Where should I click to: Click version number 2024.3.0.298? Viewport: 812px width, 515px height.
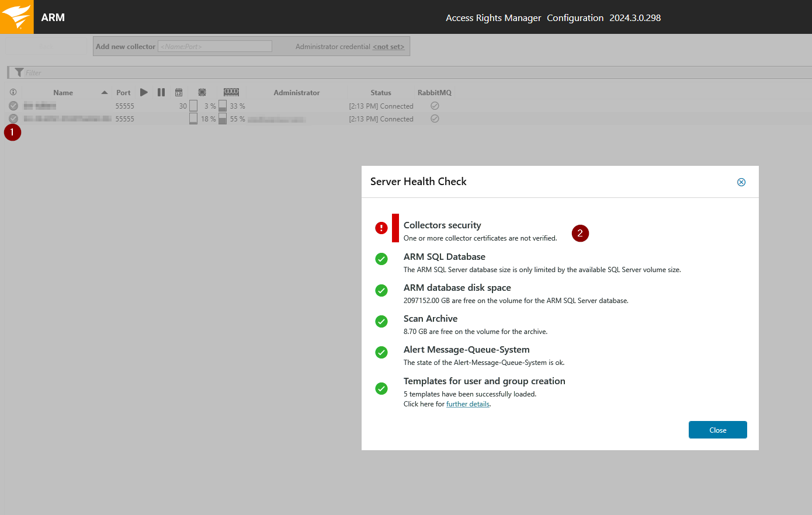635,18
